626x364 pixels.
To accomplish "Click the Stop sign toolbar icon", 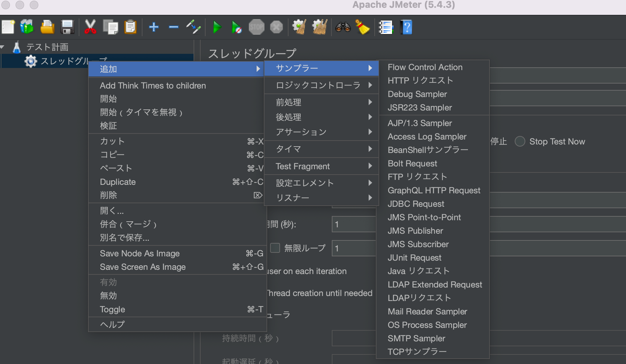I will (x=256, y=27).
